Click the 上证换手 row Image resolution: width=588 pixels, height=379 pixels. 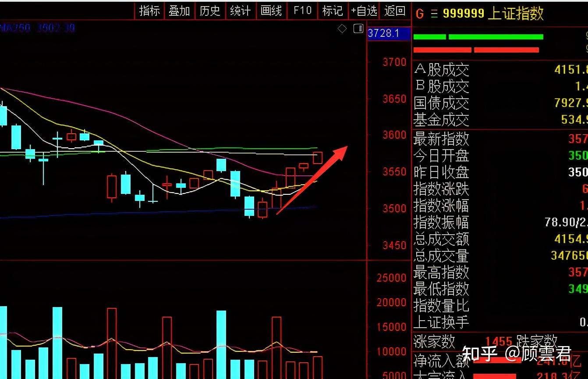point(500,322)
